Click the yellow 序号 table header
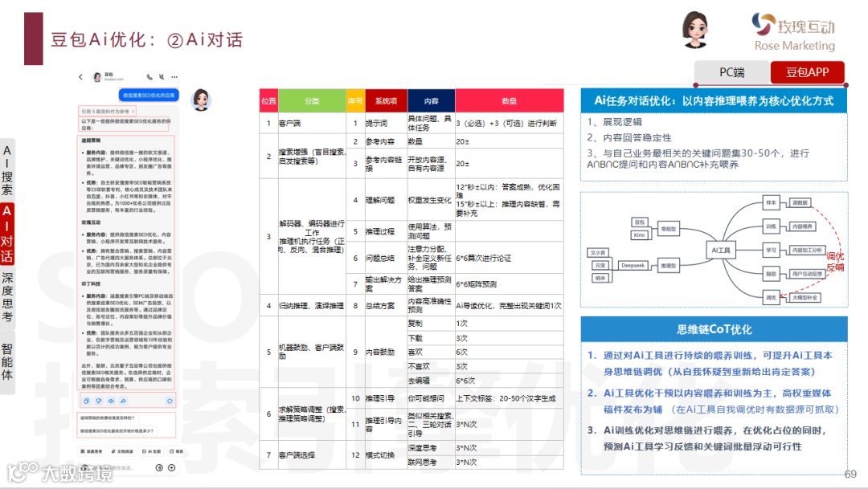The image size is (868, 489). pos(355,100)
